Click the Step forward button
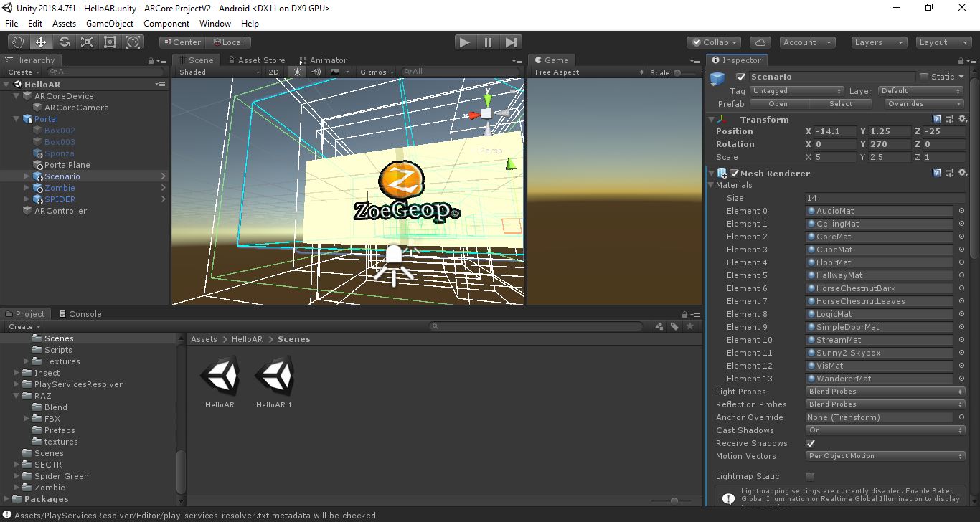The width and height of the screenshot is (980, 522). coord(511,42)
